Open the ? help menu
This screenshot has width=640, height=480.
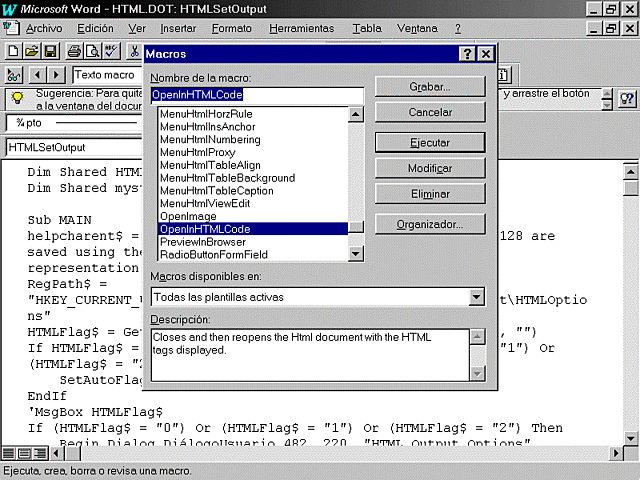pos(458,29)
